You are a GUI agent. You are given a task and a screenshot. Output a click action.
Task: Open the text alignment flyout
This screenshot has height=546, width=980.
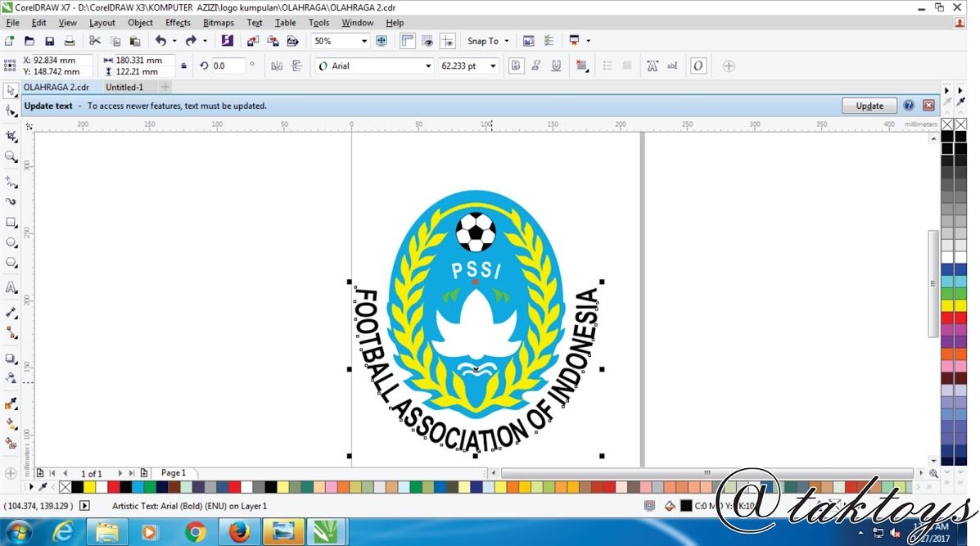tap(582, 66)
